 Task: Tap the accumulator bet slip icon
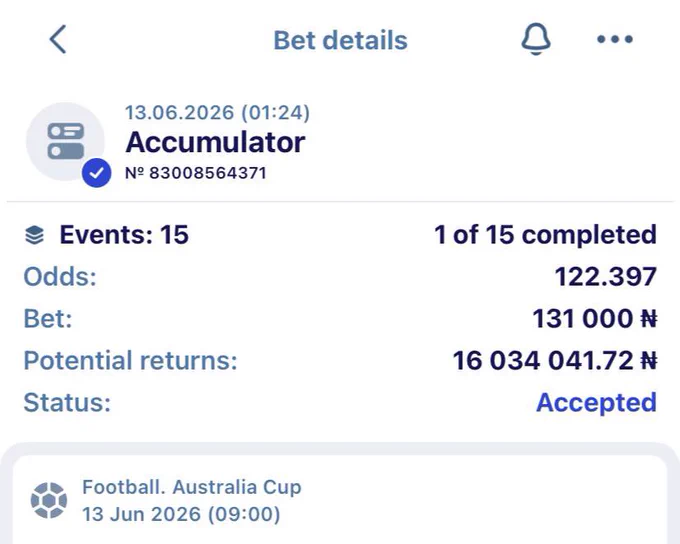point(65,141)
